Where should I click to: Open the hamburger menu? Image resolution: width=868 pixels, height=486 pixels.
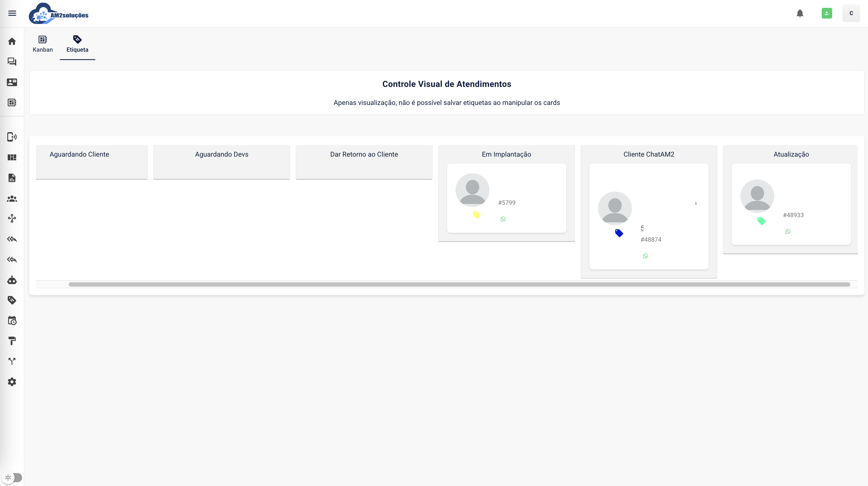pyautogui.click(x=12, y=13)
